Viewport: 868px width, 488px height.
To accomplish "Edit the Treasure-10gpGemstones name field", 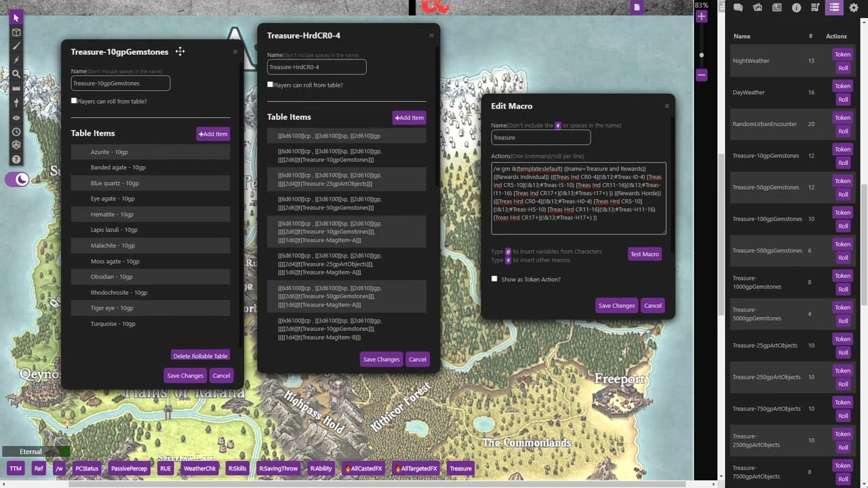I will [x=121, y=83].
